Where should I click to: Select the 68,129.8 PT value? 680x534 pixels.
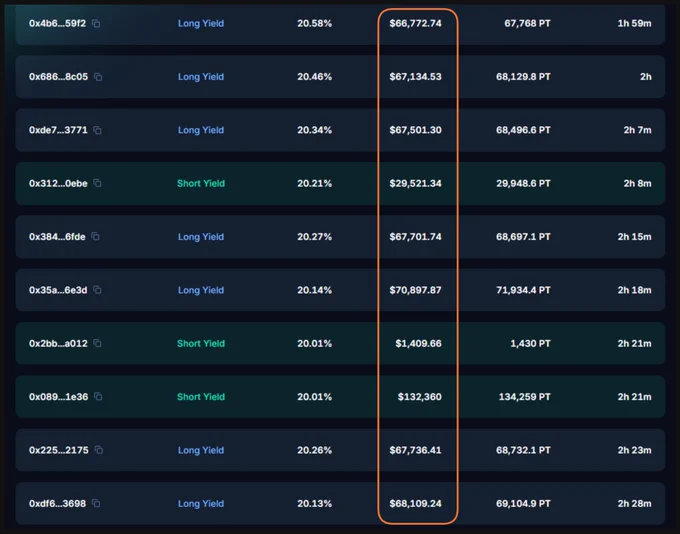point(523,77)
